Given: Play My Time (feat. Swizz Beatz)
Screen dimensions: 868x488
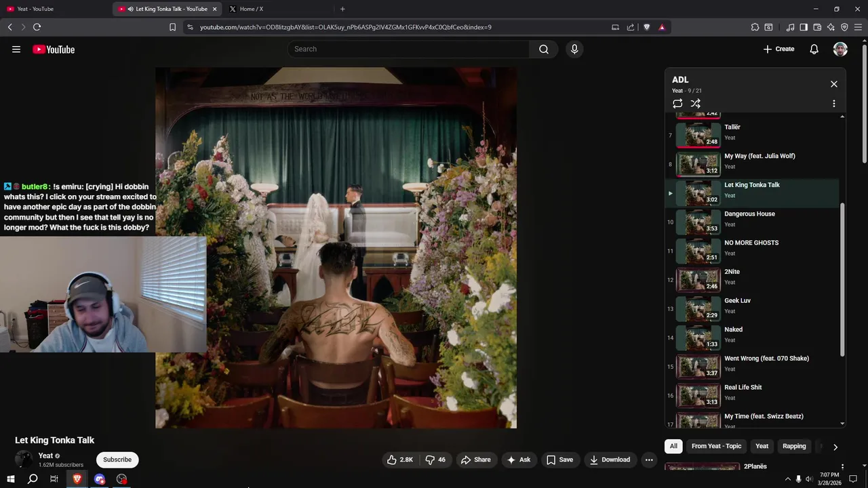Looking at the screenshot, I should tap(753, 419).
